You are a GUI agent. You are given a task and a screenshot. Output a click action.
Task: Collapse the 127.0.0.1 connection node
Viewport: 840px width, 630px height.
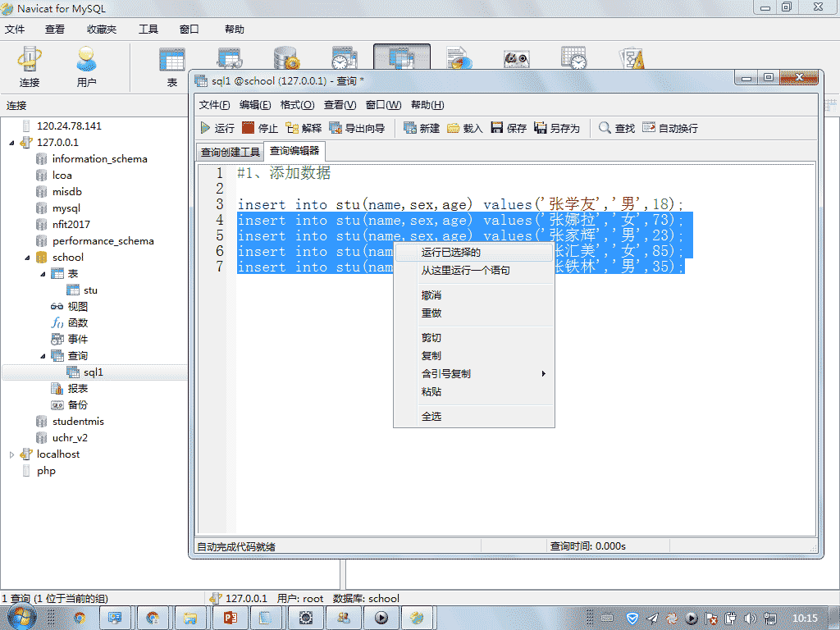(x=11, y=143)
